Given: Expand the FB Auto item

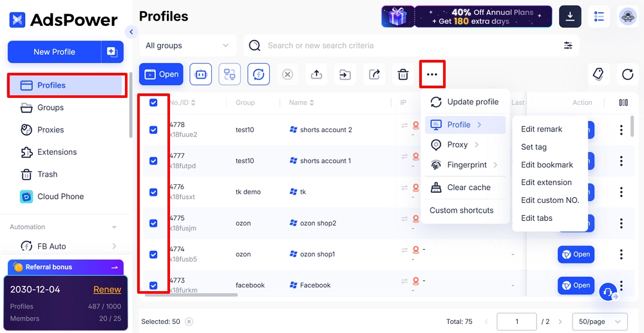Looking at the screenshot, I should [x=114, y=246].
